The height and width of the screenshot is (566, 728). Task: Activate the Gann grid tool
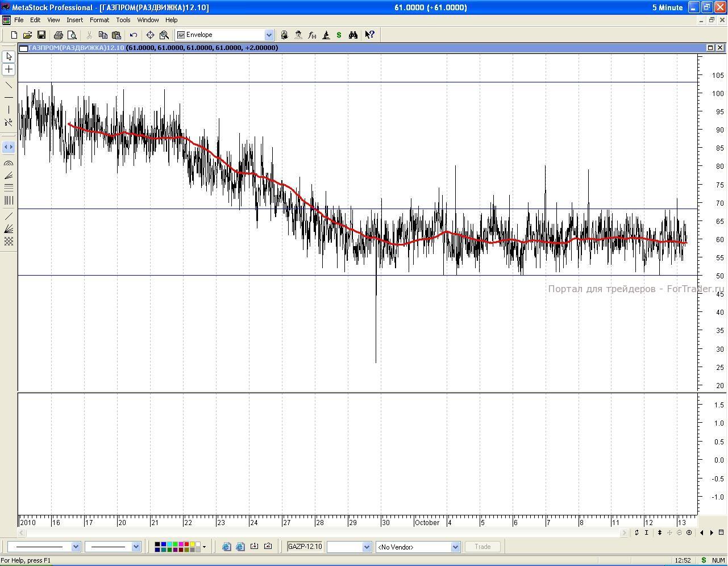pyautogui.click(x=9, y=242)
